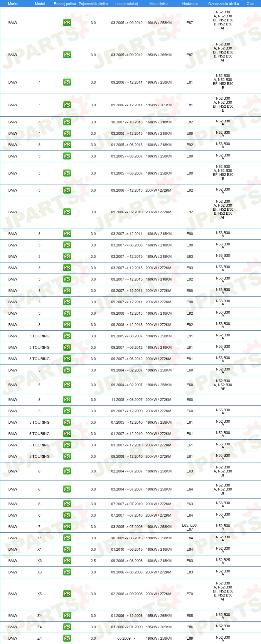Select the 05.2009 -> production date cell
The height and width of the screenshot is (644, 261).
126,638
